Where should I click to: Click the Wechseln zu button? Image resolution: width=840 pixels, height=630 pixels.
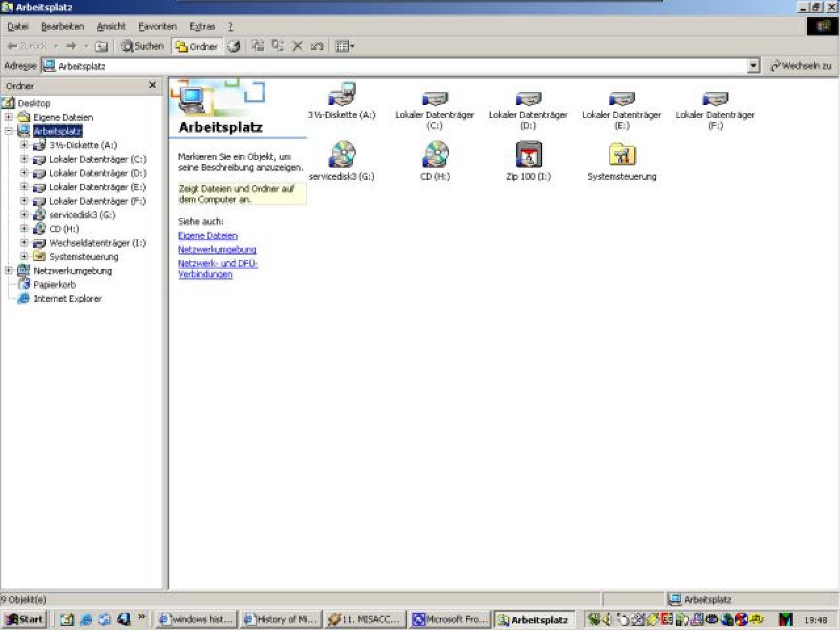(801, 66)
